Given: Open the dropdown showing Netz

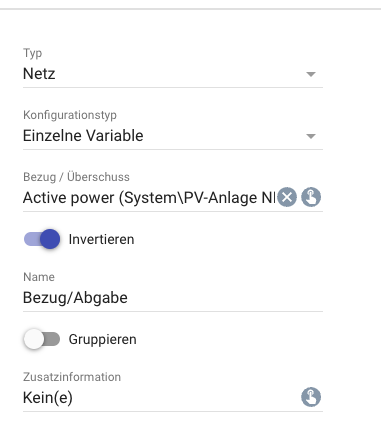Looking at the screenshot, I should tap(173, 74).
